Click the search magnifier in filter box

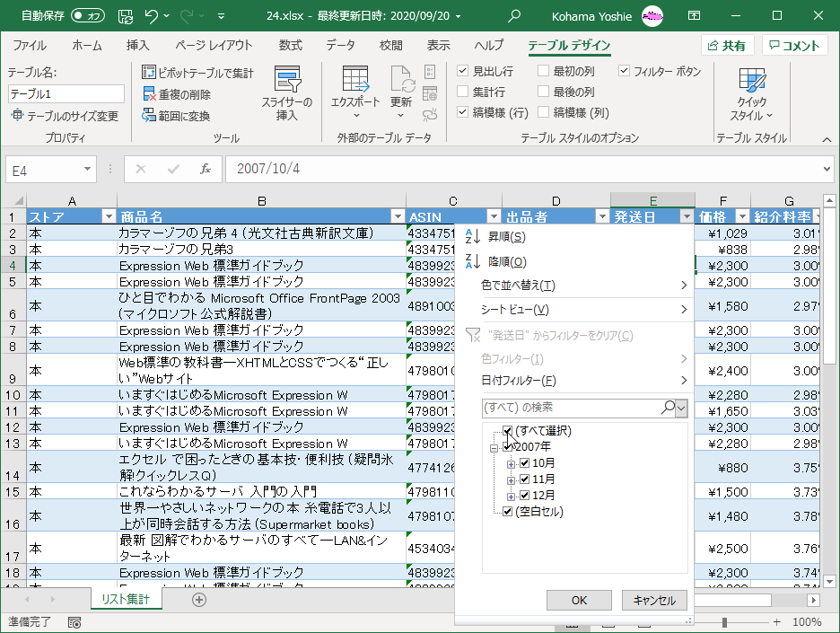pyautogui.click(x=668, y=408)
